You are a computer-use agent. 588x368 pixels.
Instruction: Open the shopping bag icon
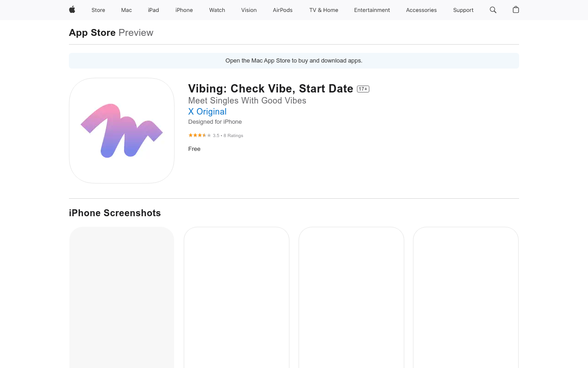516,10
